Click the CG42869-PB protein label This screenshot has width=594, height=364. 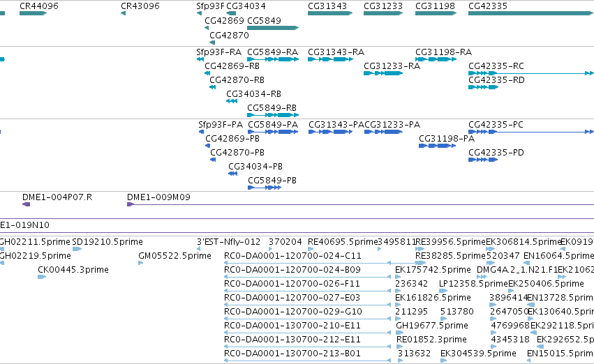pyautogui.click(x=232, y=139)
